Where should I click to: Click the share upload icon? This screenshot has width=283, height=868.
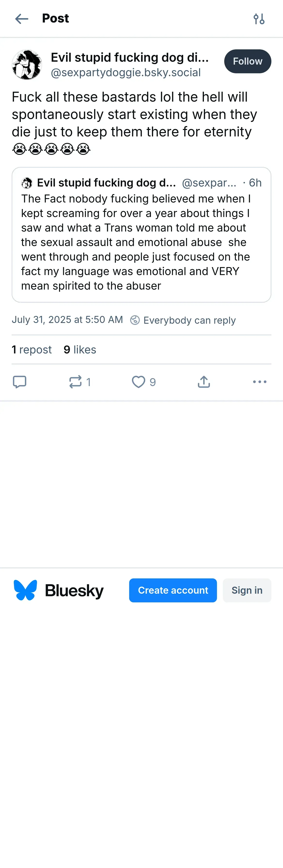204,382
